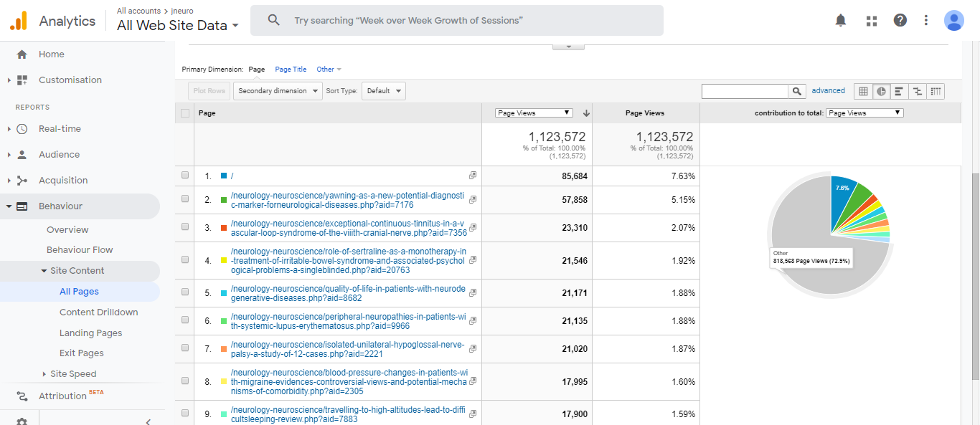Switch to the data table view icon

click(x=863, y=91)
